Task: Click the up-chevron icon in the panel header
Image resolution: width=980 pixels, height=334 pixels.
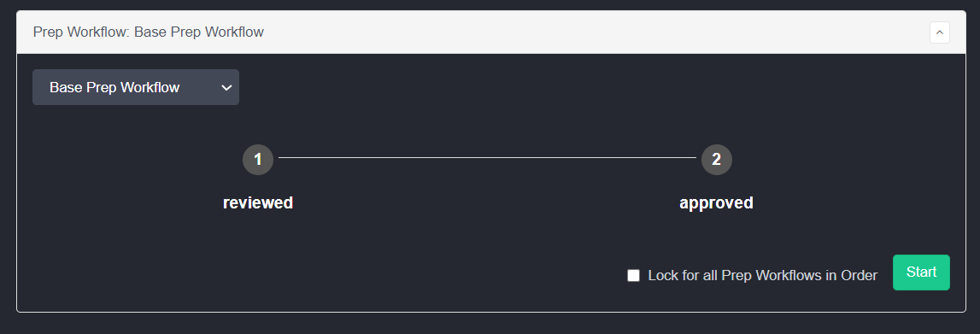Action: (939, 32)
